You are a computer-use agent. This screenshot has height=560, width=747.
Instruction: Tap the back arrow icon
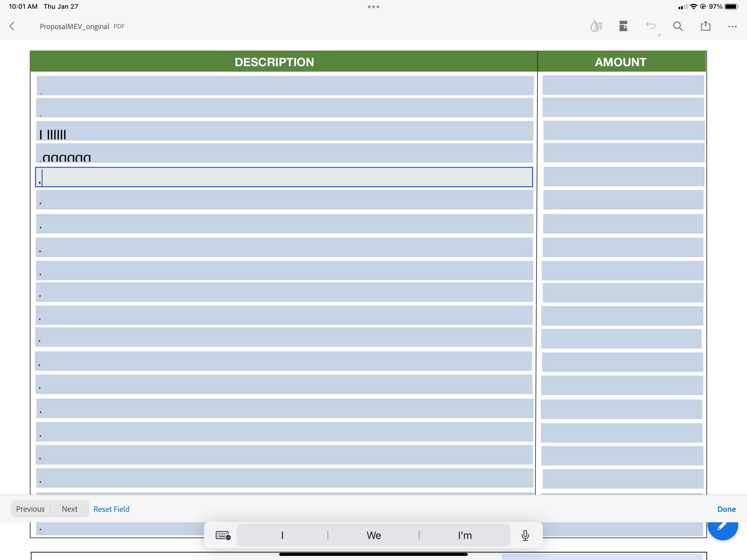pos(12,26)
